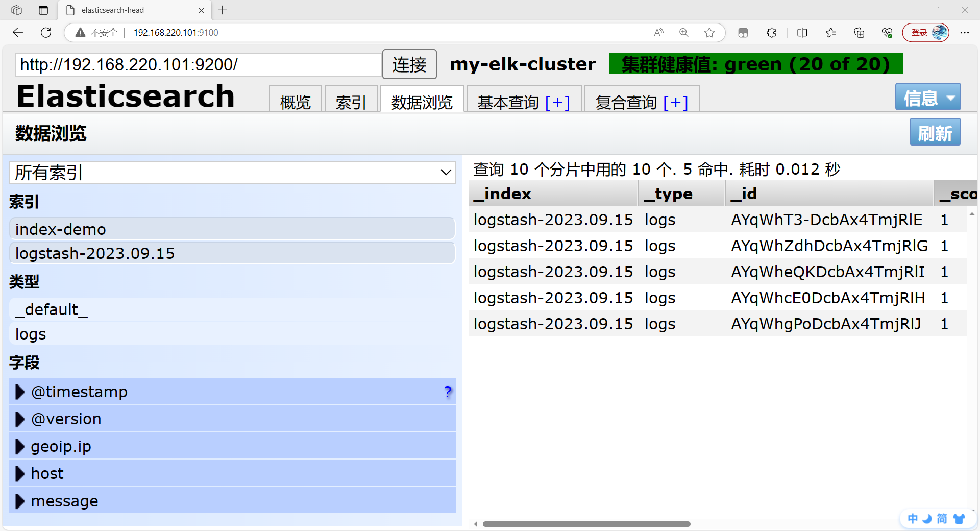The image size is (980, 531).
Task: Switch to the 概览 tab
Action: 296,99
